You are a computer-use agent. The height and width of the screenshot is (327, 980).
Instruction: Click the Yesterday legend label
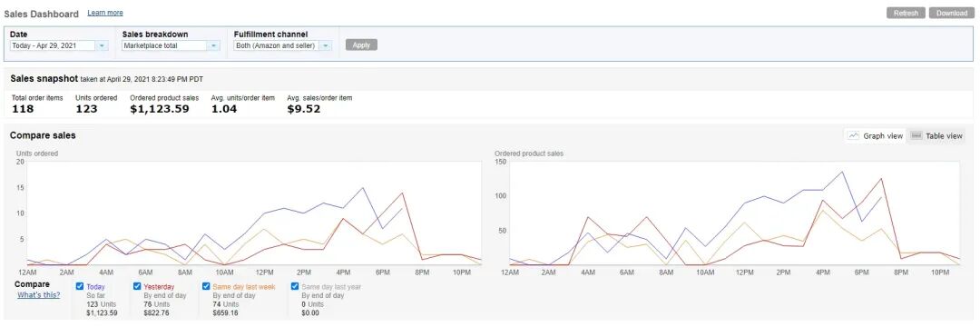[159, 287]
